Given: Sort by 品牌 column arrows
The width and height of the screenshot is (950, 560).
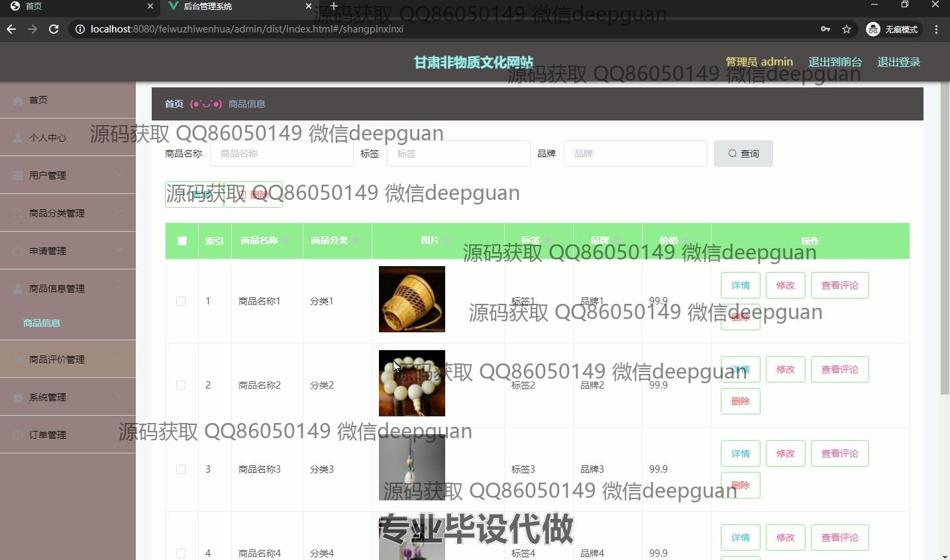Looking at the screenshot, I should click(x=617, y=240).
